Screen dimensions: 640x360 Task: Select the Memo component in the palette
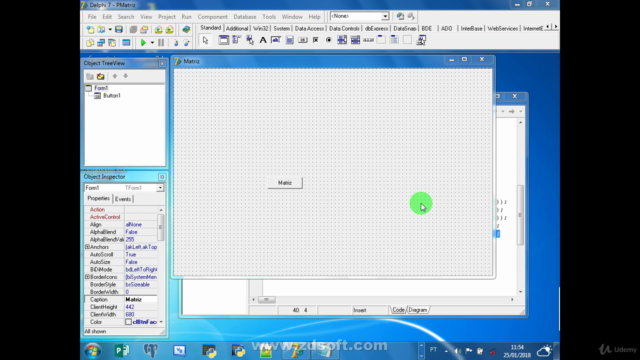289,40
